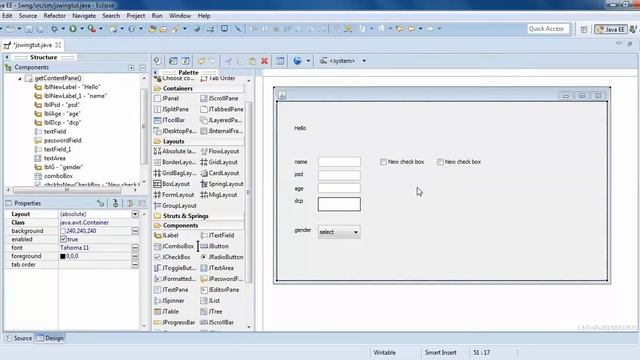This screenshot has width=640, height=360.
Task: Click the Run button in Eclipse toolbar
Action: [73, 29]
